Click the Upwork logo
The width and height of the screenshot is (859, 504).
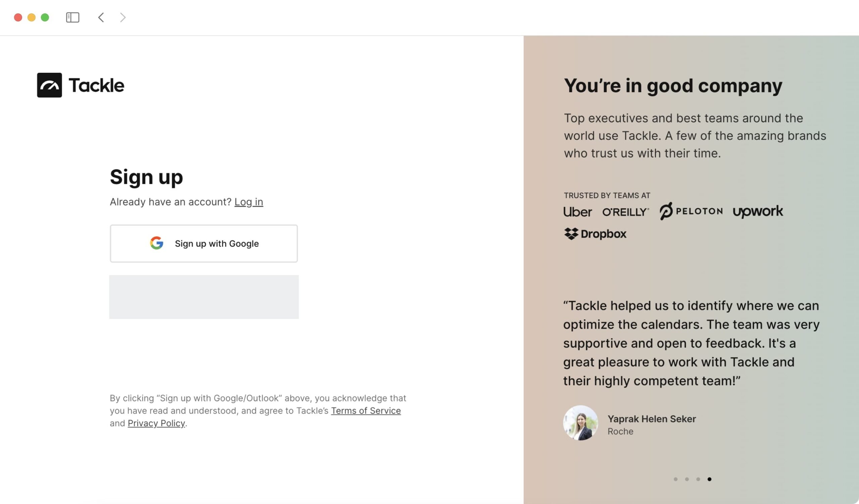(x=758, y=211)
